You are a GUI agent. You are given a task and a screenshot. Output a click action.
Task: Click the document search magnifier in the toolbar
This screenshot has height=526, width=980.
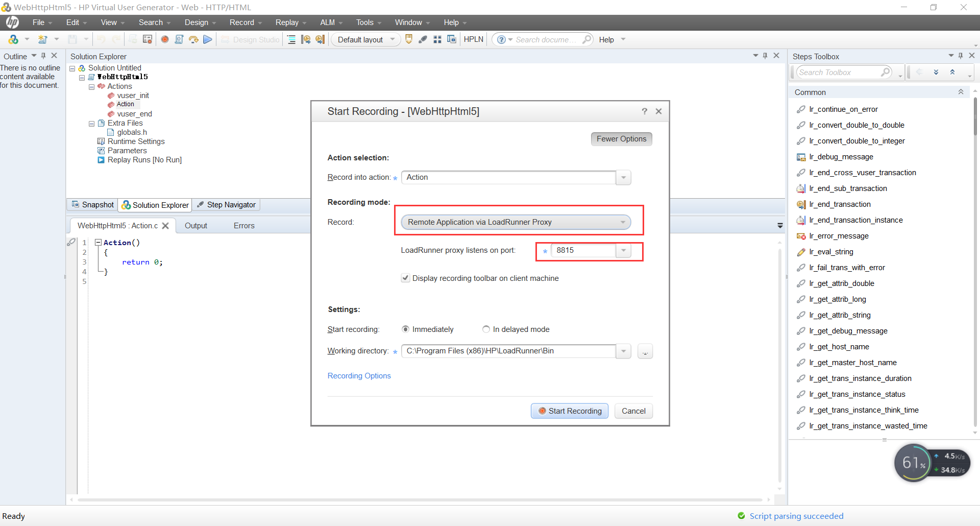tap(587, 39)
